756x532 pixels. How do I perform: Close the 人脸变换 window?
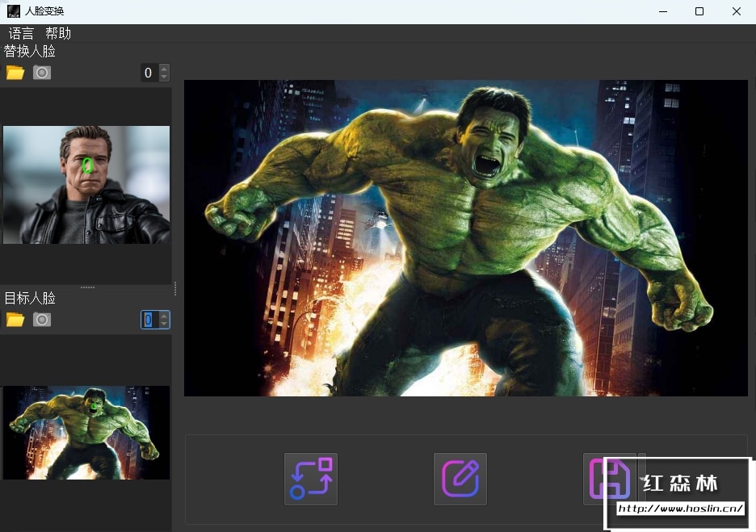point(737,11)
